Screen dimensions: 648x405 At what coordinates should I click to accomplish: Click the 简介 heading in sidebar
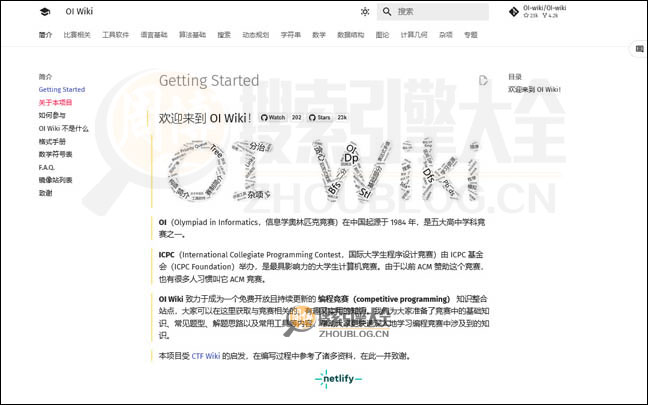point(45,76)
